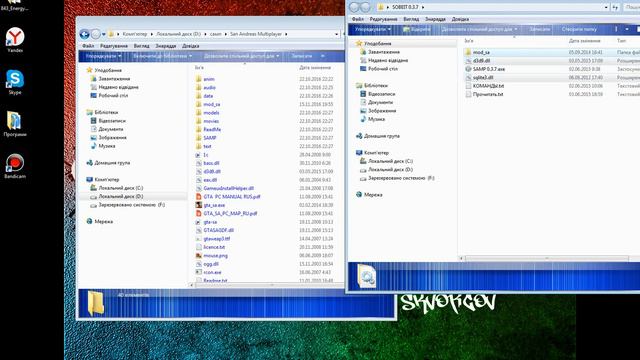Viewport: 640px width, 360px height.
Task: Open Редагування menu in San Andreas window
Action: [x=114, y=46]
